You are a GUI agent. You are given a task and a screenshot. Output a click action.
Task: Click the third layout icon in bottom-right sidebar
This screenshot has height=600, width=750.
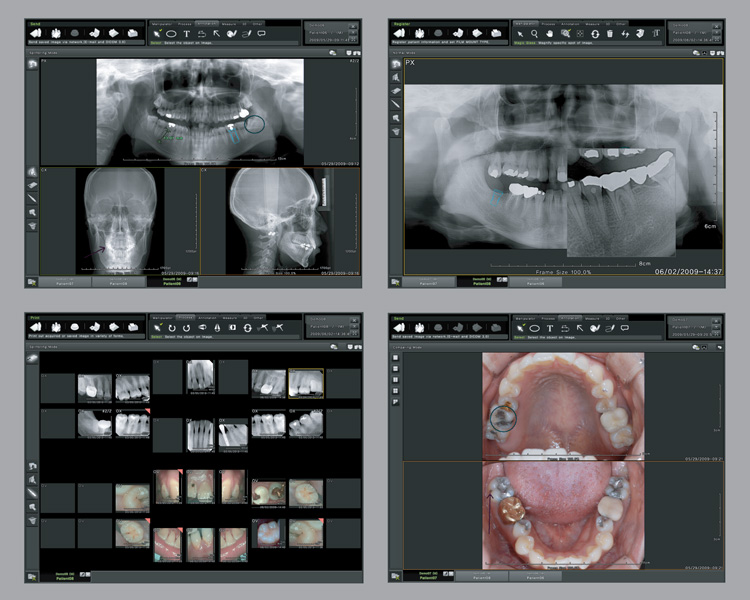396,380
